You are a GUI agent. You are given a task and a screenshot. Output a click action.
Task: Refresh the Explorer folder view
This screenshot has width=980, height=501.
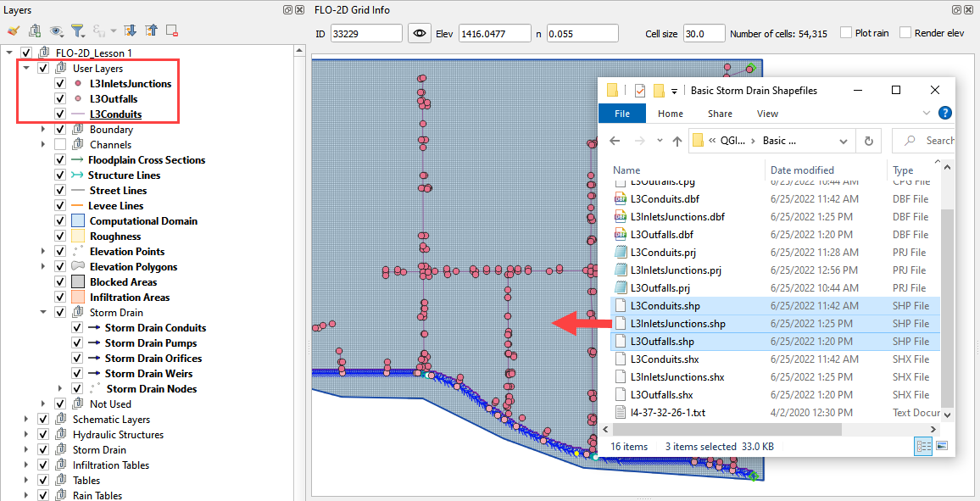tap(868, 141)
